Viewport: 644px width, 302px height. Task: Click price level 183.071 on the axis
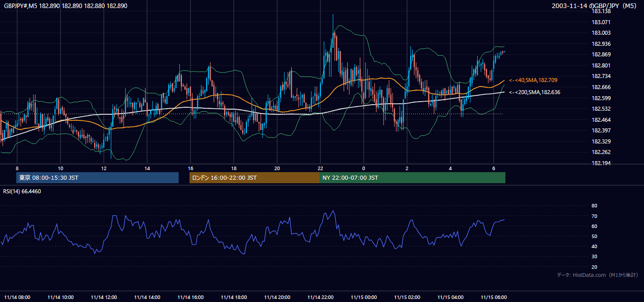601,22
